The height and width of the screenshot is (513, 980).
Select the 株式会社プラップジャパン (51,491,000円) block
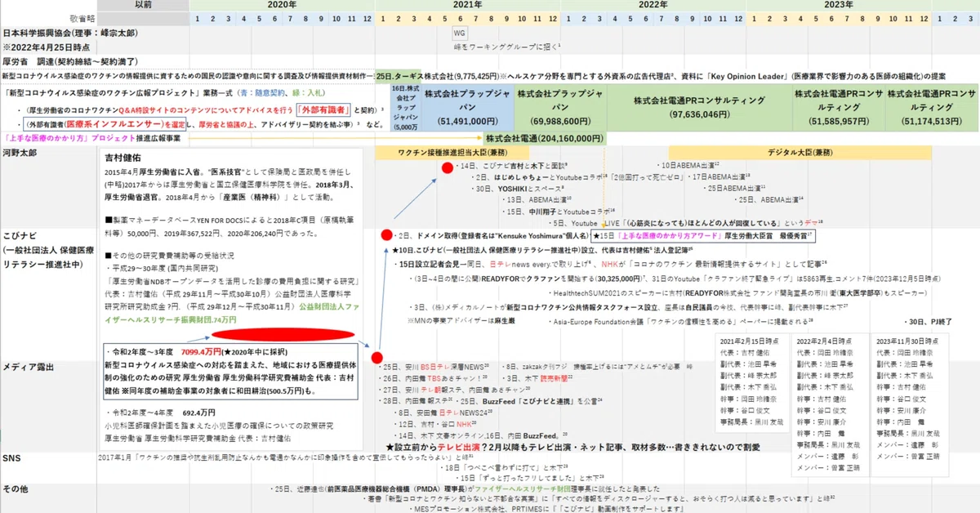tap(468, 107)
